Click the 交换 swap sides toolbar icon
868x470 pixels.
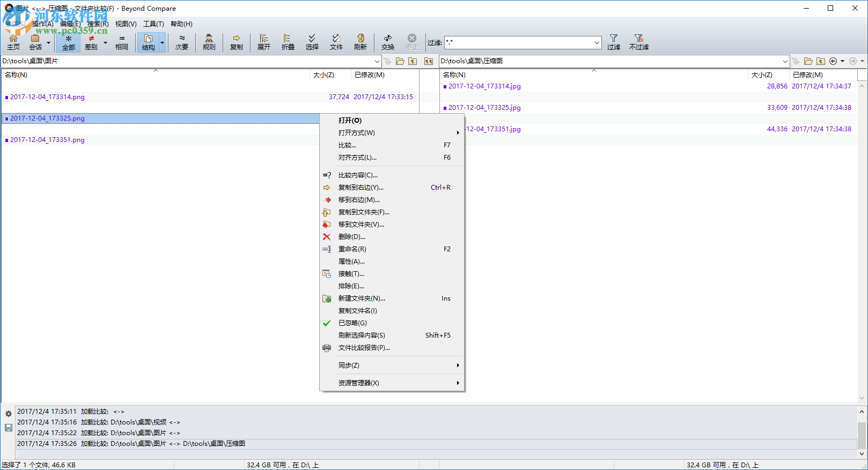pyautogui.click(x=387, y=38)
